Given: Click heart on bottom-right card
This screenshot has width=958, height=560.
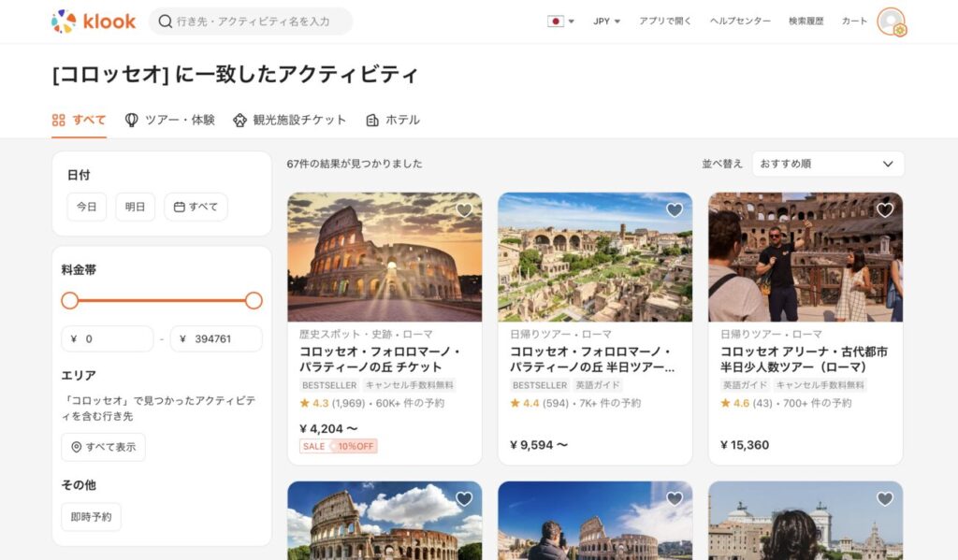Looking at the screenshot, I should click(885, 499).
